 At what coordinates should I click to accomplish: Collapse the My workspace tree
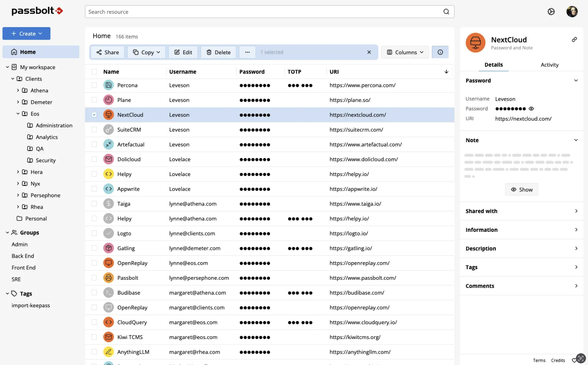pyautogui.click(x=7, y=67)
